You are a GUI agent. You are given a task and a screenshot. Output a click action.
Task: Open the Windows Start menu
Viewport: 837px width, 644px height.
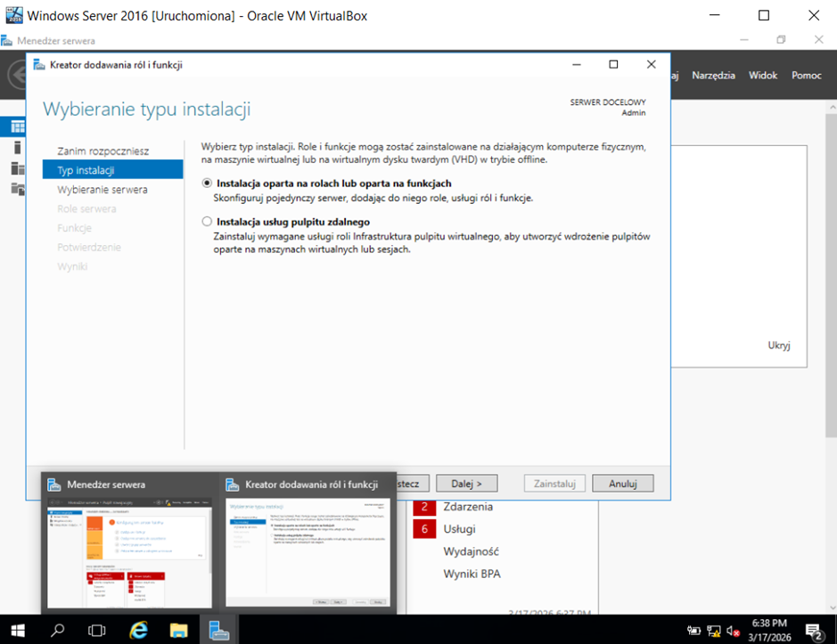click(x=18, y=630)
